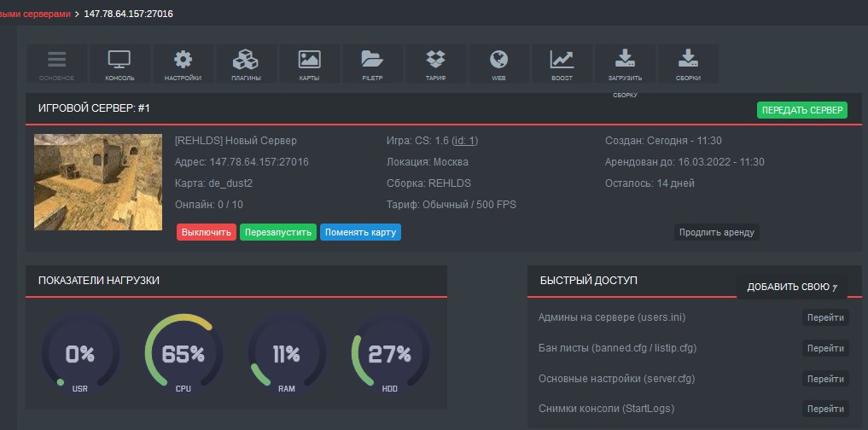868x430 pixels.
Task: Click Добавить свою button in quick access
Action: click(791, 287)
